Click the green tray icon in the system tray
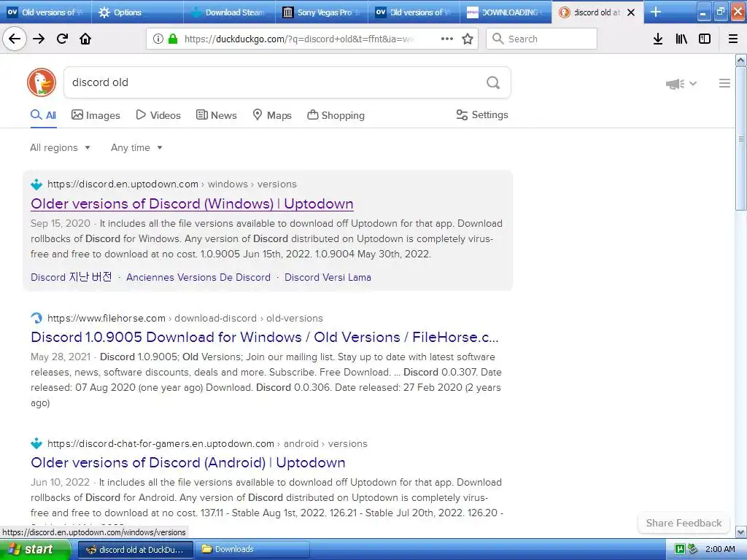This screenshot has width=747, height=560. coord(680,549)
